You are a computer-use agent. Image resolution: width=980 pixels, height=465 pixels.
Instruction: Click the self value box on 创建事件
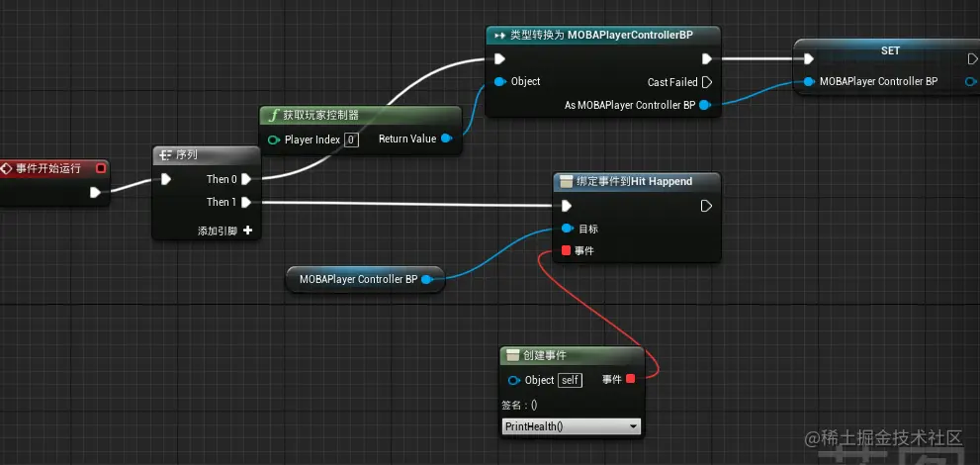tap(570, 380)
